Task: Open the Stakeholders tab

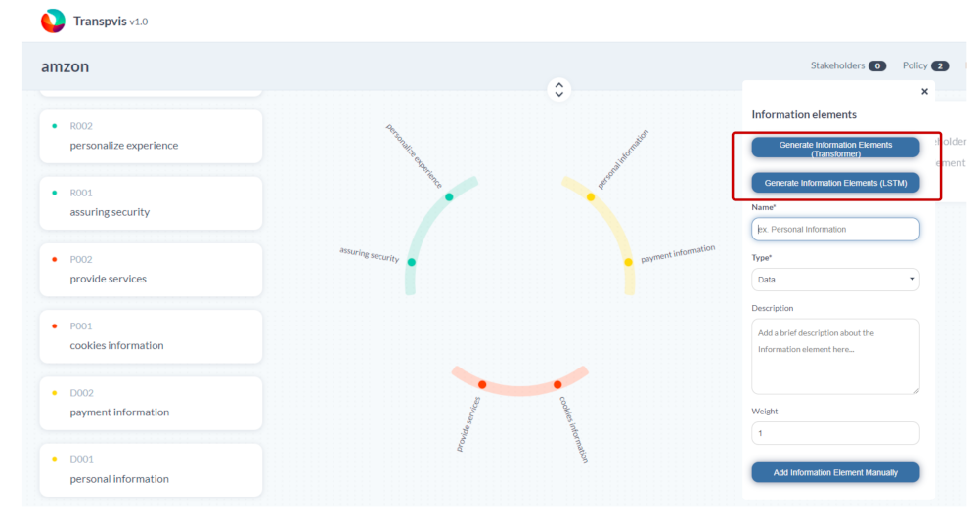Action: pos(847,65)
